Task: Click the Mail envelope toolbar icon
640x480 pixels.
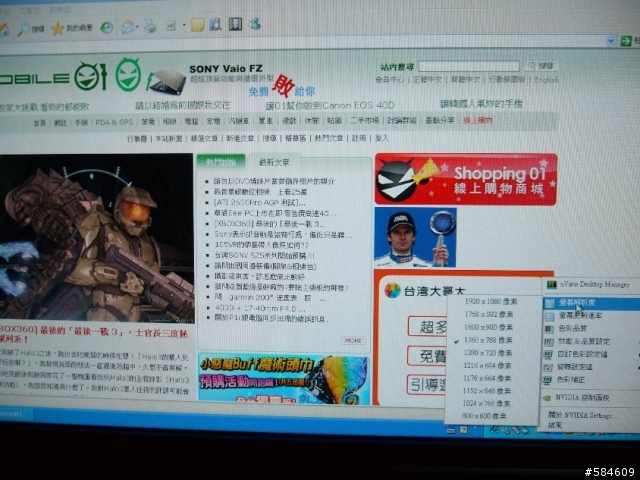Action: (127, 27)
